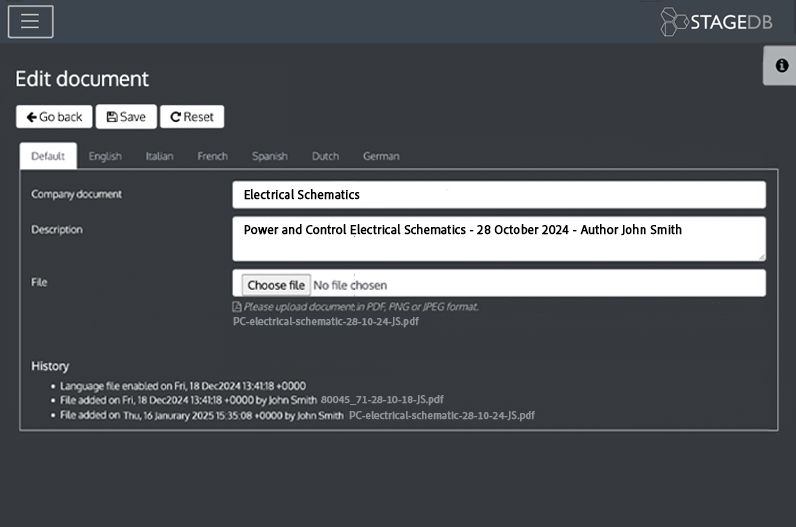Open current file PC-electrical-schematic link below file input
The height and width of the screenshot is (527, 796).
325,322
